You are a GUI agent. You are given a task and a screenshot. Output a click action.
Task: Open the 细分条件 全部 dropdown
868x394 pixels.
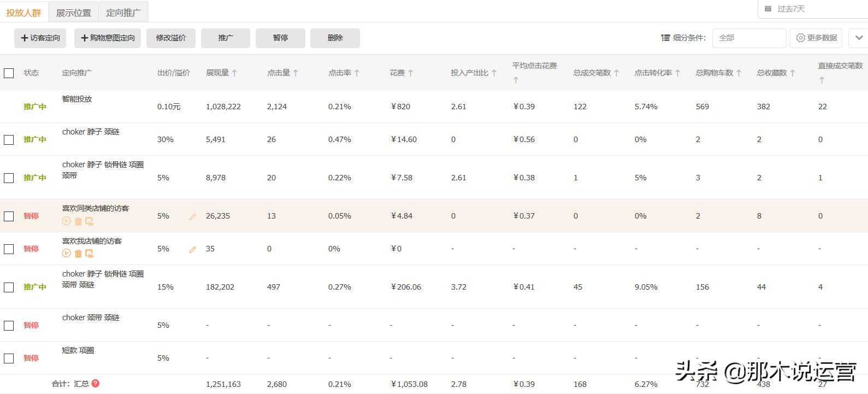[749, 38]
